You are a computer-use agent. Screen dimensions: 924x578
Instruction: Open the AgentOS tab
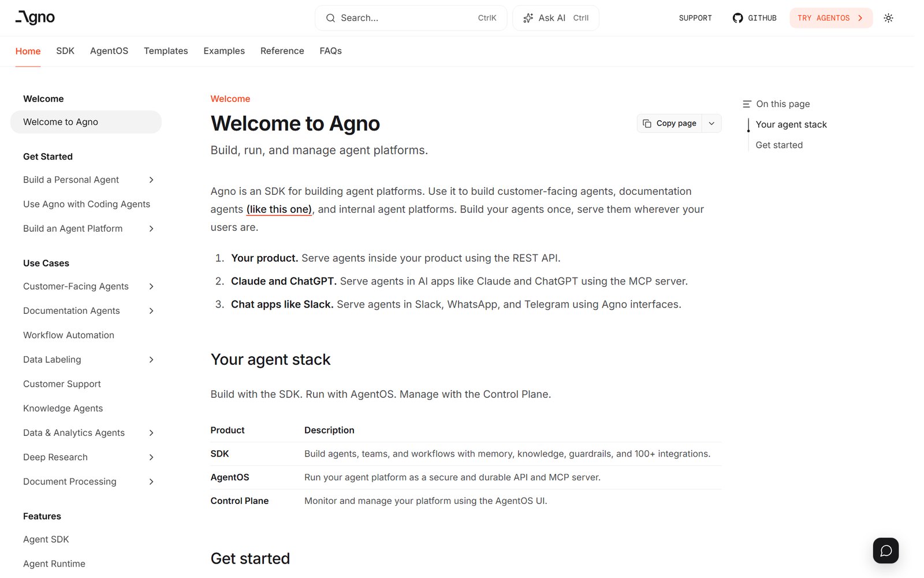click(109, 51)
